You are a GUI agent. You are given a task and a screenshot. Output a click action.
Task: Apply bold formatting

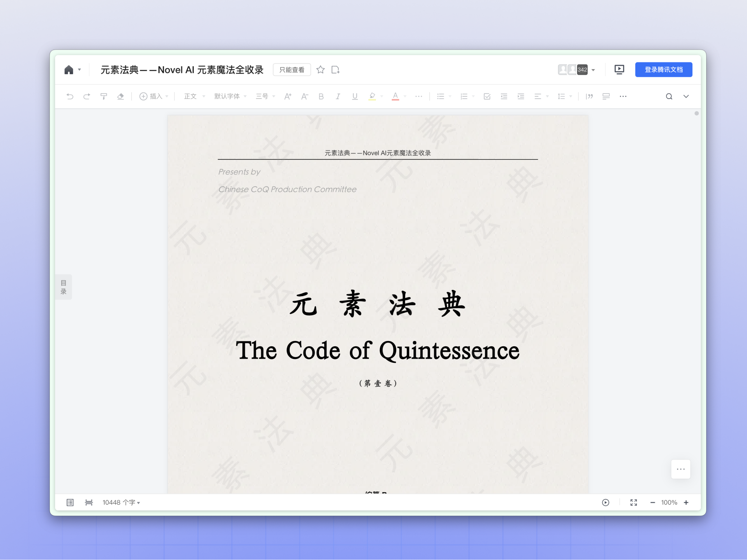[321, 96]
